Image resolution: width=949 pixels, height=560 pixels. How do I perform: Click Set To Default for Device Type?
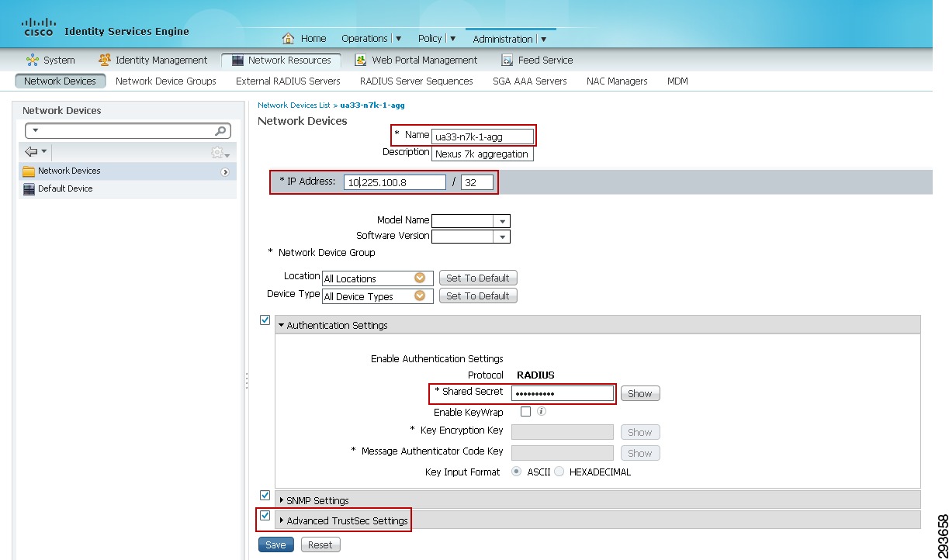coord(478,296)
